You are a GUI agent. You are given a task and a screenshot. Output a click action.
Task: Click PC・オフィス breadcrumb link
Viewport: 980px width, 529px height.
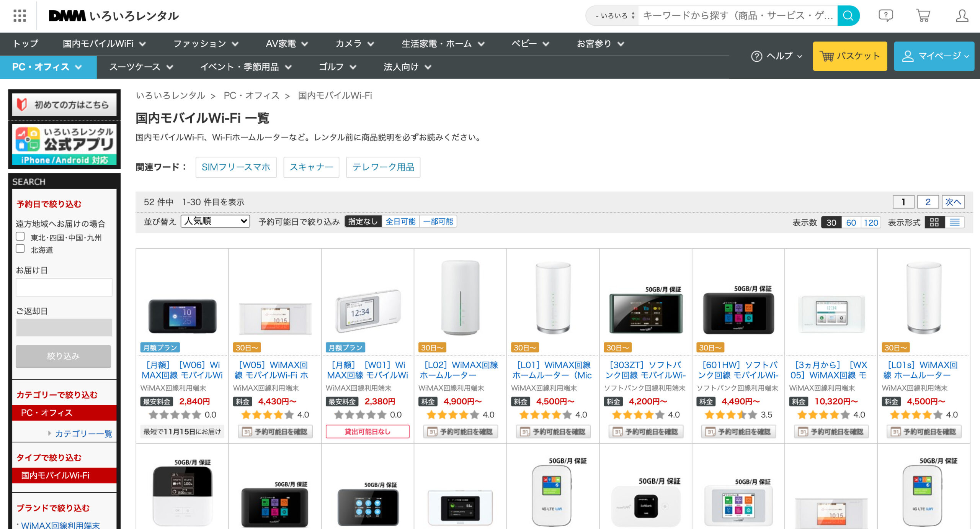[252, 95]
